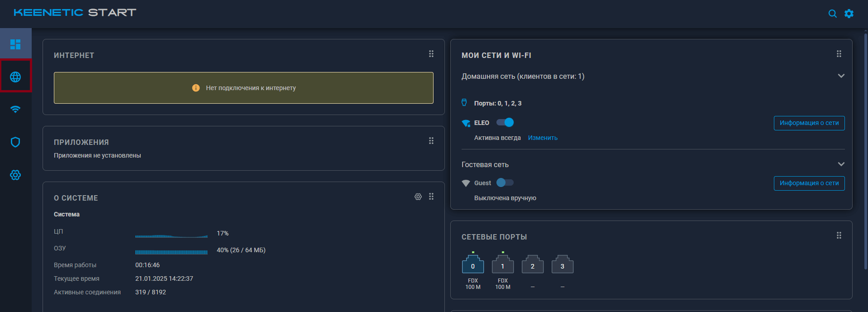Click the gear icon in О системе card
Image resolution: width=868 pixels, height=312 pixels.
(418, 197)
